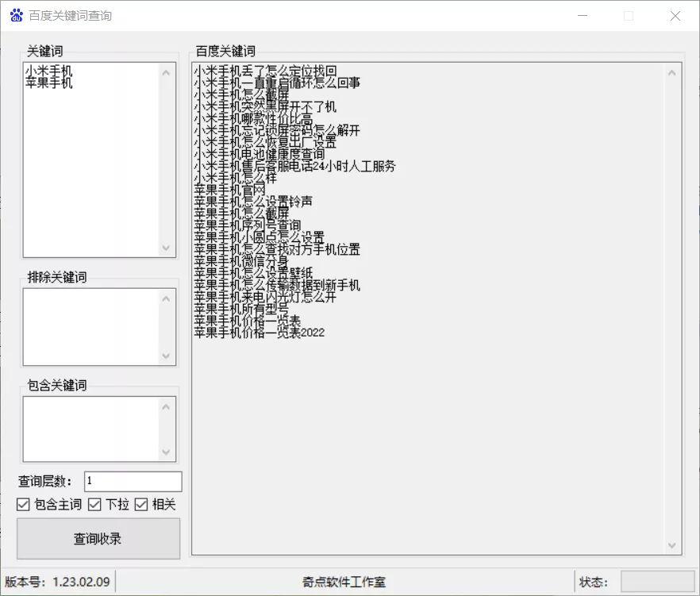The height and width of the screenshot is (596, 700).
Task: Click the 版本号 1.23.02.09 status text
Action: pyautogui.click(x=57, y=582)
